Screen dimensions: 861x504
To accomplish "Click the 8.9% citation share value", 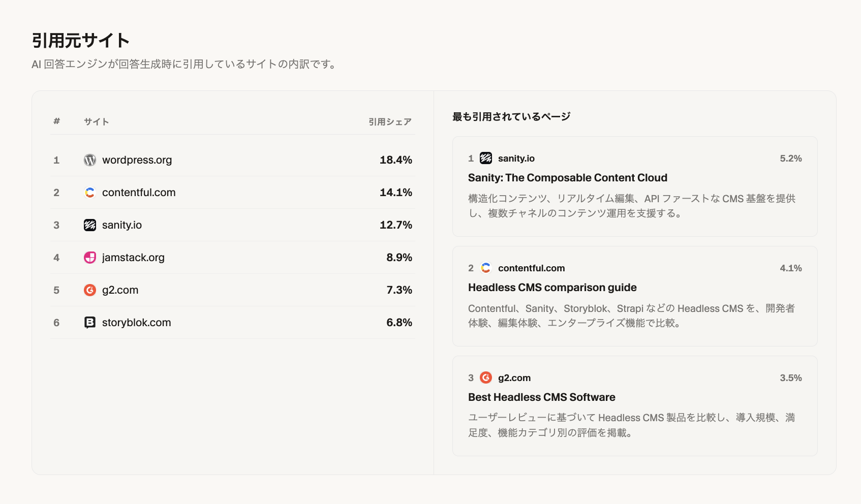I will click(x=399, y=258).
